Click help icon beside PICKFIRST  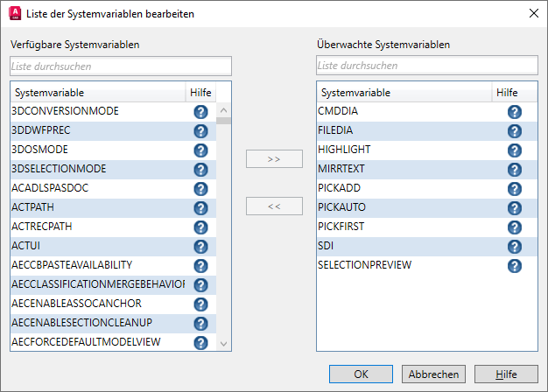point(514,227)
